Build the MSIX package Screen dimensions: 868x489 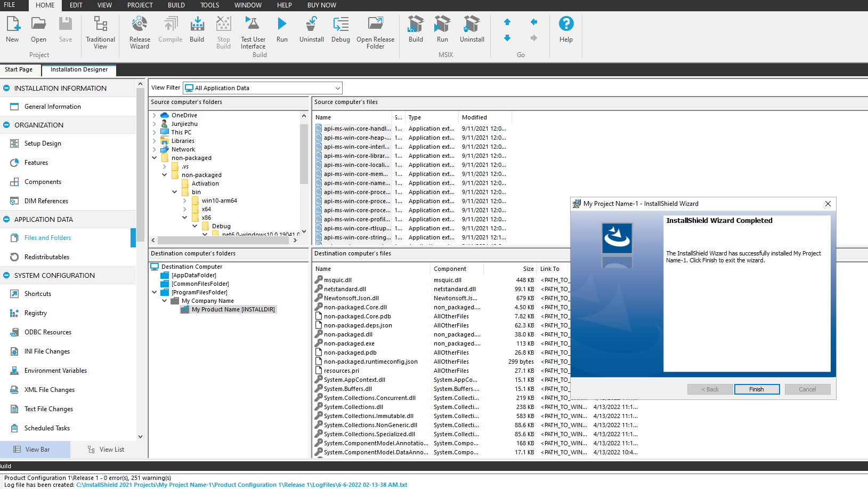click(416, 30)
